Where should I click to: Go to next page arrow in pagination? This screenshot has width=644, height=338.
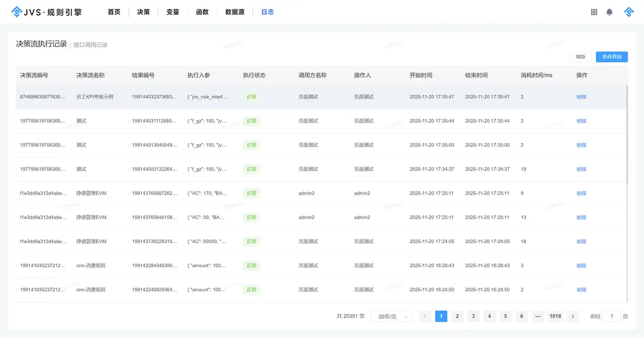574,316
